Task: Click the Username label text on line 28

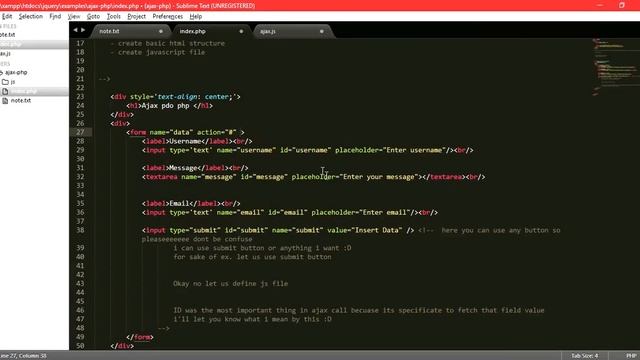Action: (x=185, y=141)
